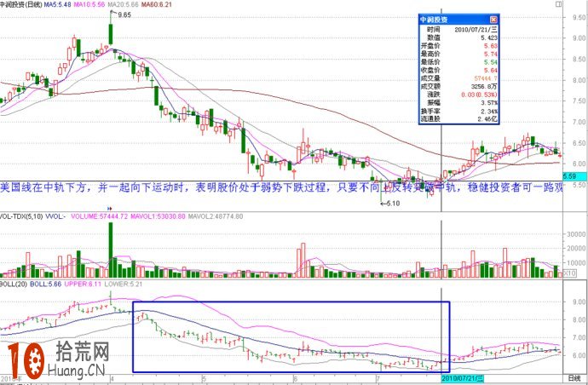Click the 日线 period label at the bottom right
This screenshot has width=588, height=385.
coord(574,377)
